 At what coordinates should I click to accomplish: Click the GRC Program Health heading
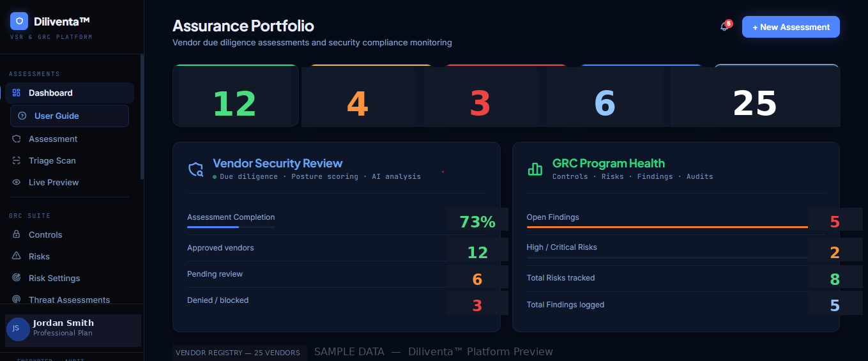point(609,163)
